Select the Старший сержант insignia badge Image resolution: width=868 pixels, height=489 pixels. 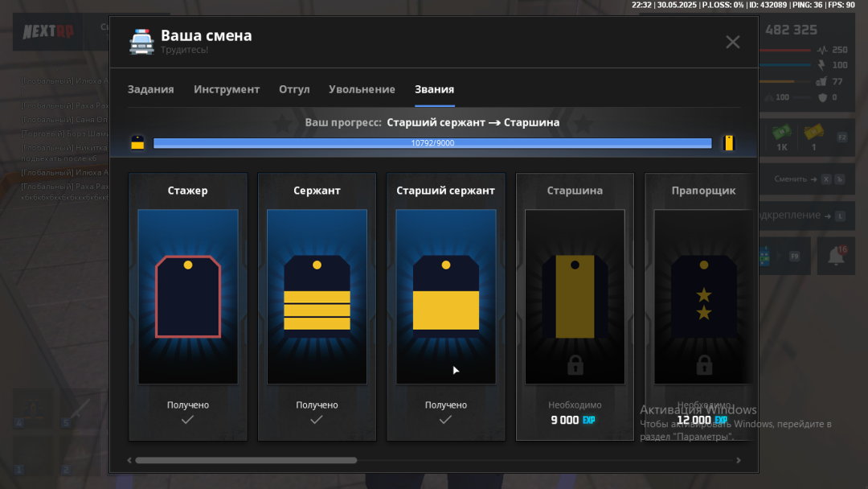tap(446, 294)
